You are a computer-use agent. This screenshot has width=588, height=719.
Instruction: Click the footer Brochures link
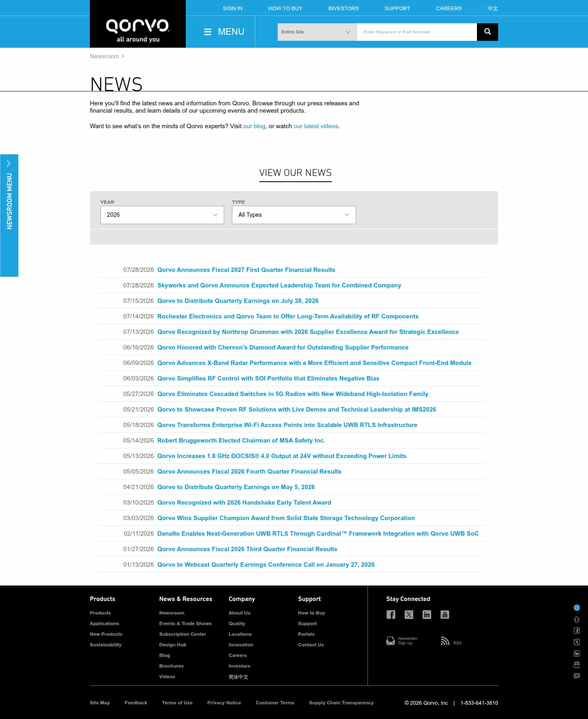point(171,666)
